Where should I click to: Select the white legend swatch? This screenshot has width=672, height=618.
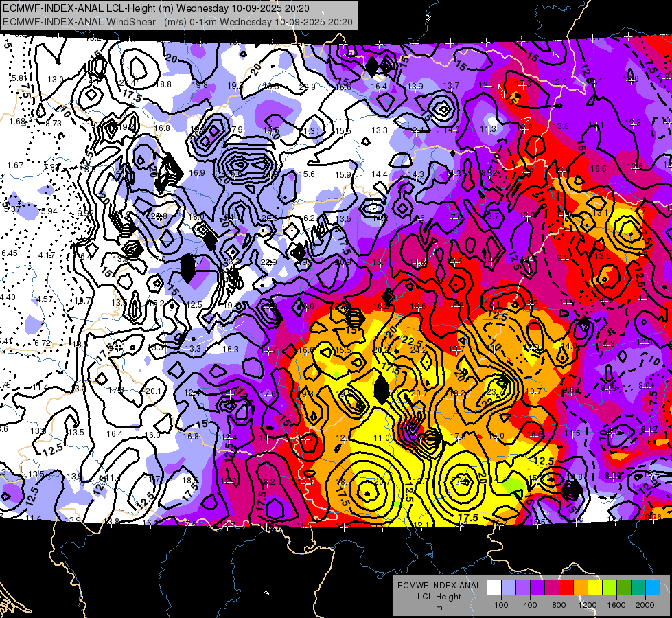pyautogui.click(x=494, y=588)
